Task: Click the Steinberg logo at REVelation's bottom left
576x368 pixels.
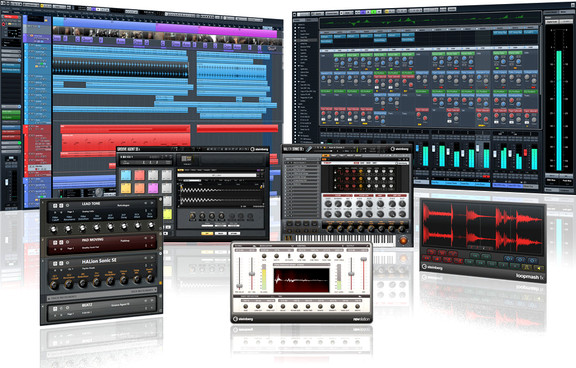Action: click(x=243, y=318)
